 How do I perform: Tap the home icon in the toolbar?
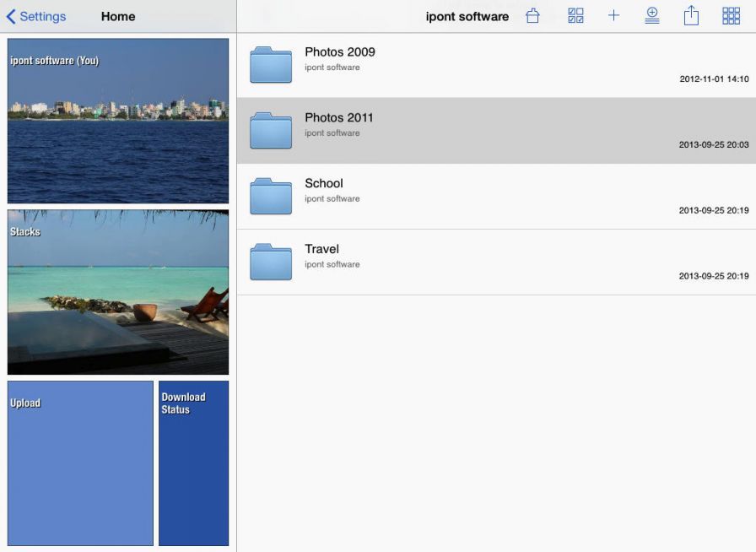point(532,16)
